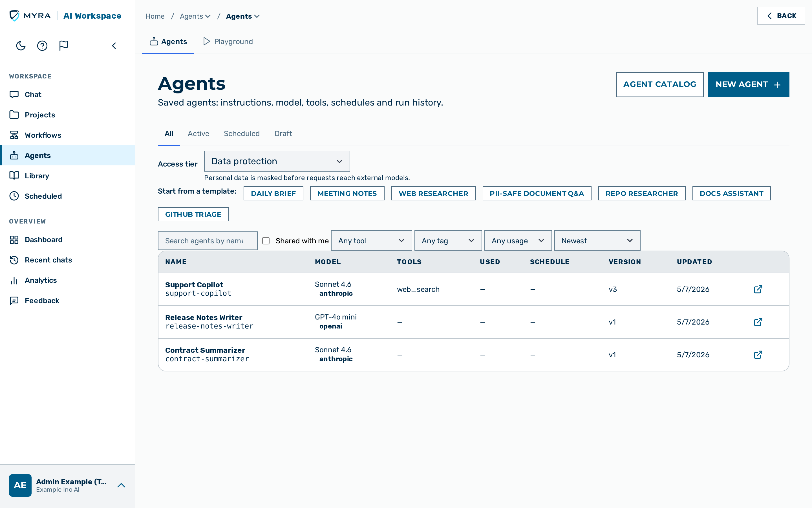The image size is (812, 508).
Task: Open Support Copilot external link icon
Action: pyautogui.click(x=758, y=289)
